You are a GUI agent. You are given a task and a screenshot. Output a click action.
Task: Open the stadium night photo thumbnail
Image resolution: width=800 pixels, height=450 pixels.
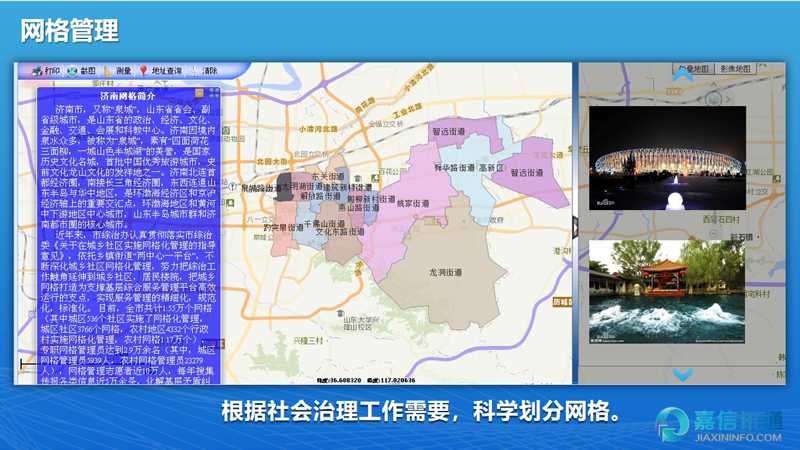(x=667, y=158)
